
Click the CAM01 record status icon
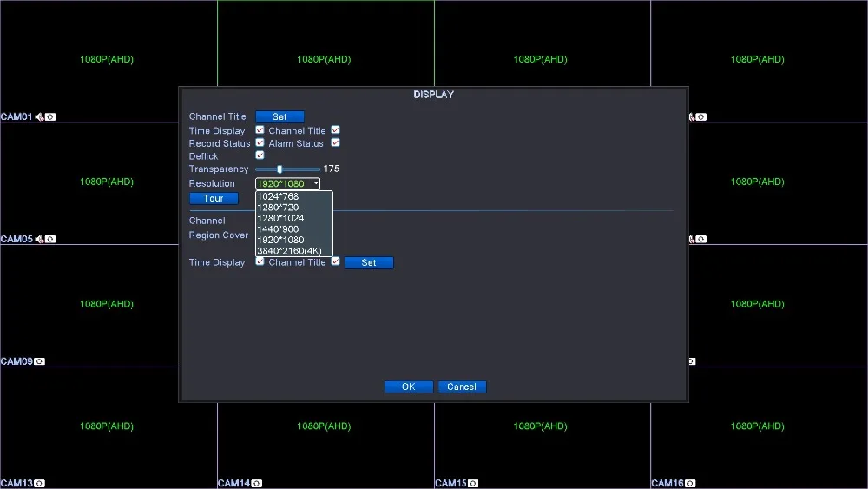click(50, 117)
